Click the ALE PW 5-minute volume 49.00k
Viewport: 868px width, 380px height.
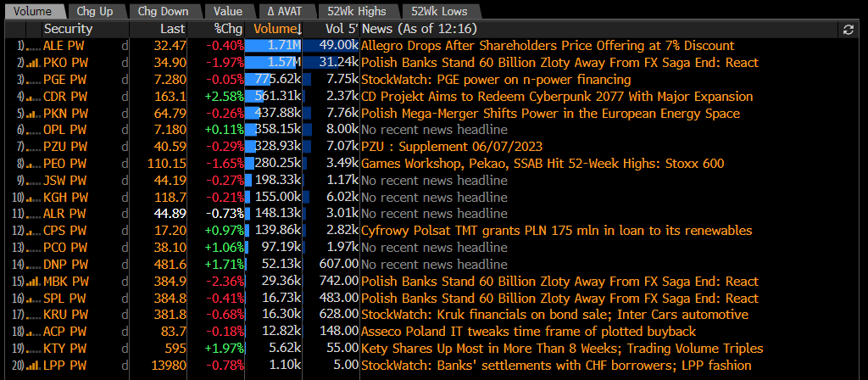coord(339,46)
